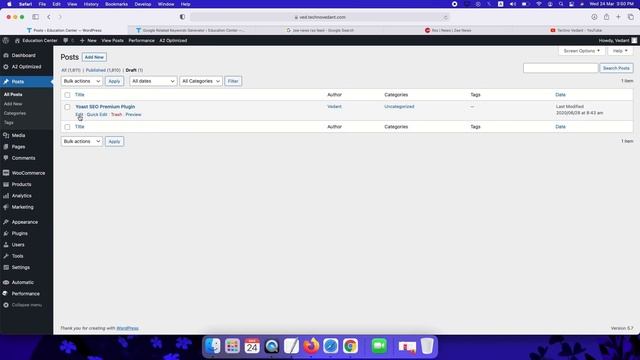The width and height of the screenshot is (640, 360).
Task: Open A2 Optimized in the sidebar
Action: click(x=27, y=67)
